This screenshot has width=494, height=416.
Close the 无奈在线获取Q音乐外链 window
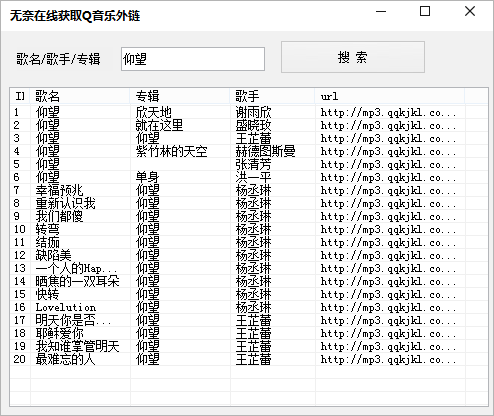[x=470, y=12]
